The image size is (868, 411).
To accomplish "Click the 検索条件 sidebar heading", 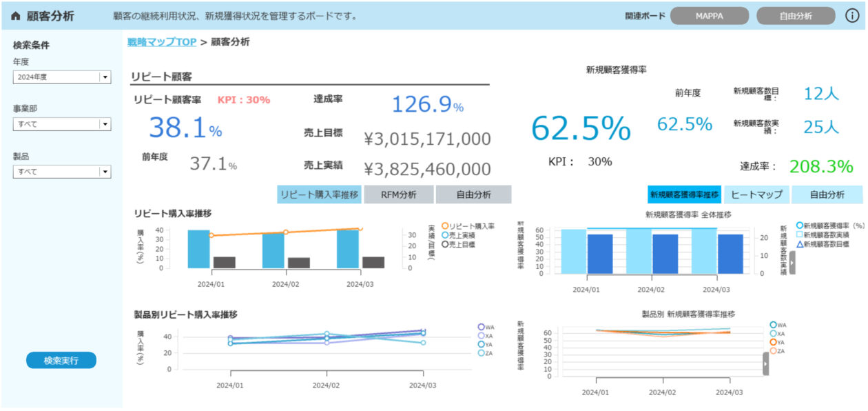I will click(31, 46).
